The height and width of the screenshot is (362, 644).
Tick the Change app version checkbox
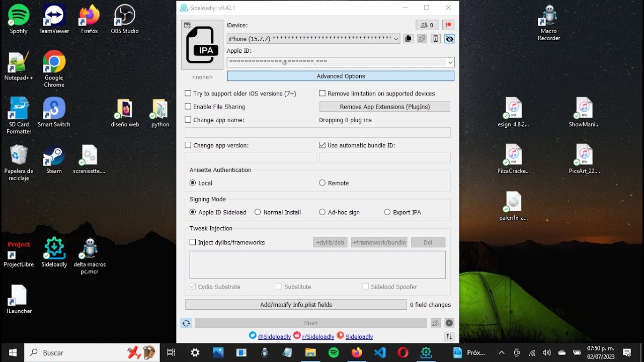pos(188,145)
